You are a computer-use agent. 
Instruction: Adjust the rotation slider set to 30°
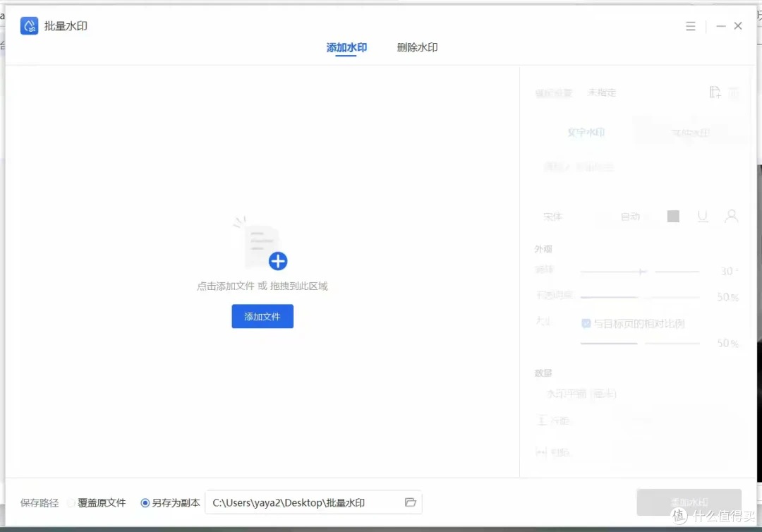click(x=640, y=272)
